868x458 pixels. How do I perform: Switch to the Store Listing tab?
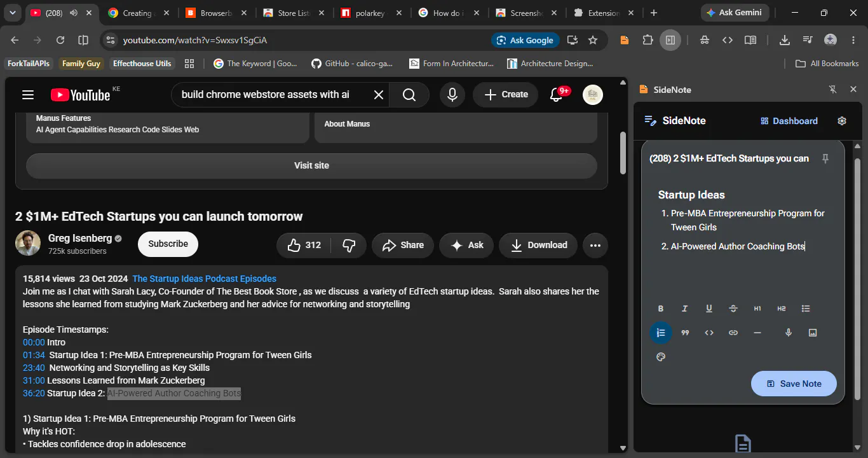294,13
